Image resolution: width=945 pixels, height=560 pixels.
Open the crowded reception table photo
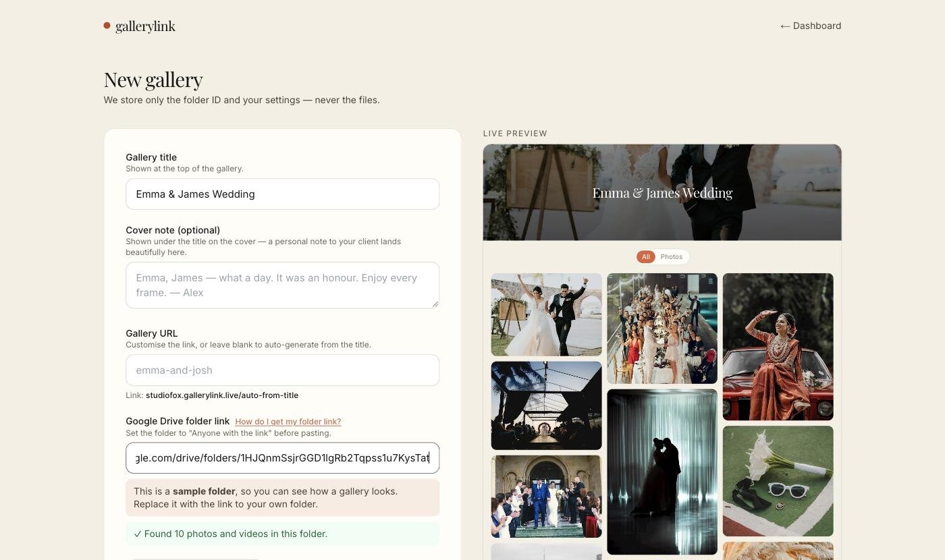662,329
